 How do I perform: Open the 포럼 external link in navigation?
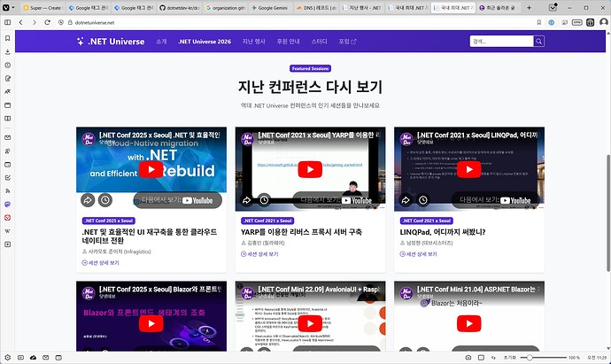point(347,42)
